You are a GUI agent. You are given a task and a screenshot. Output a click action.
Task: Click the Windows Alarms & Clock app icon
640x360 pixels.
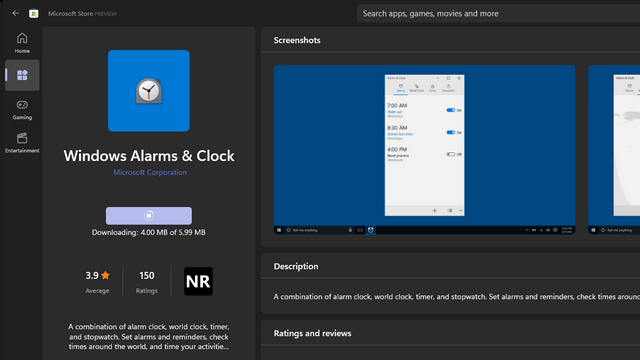(x=149, y=91)
